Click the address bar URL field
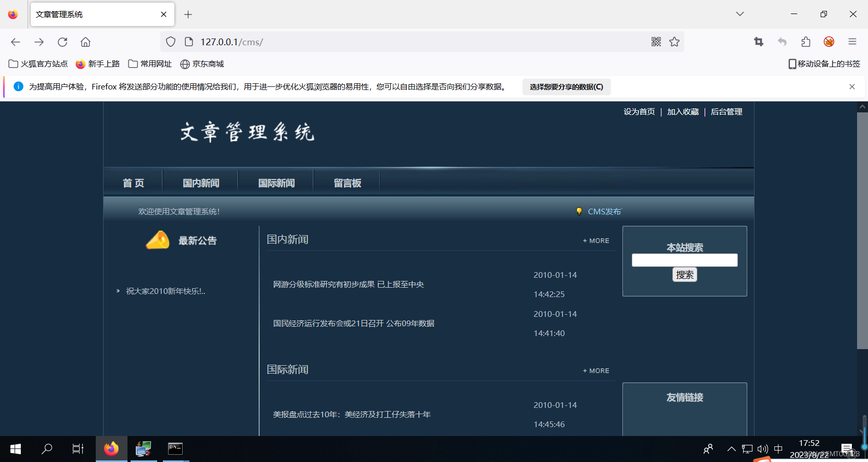Viewport: 868px width, 462px height. coord(422,42)
